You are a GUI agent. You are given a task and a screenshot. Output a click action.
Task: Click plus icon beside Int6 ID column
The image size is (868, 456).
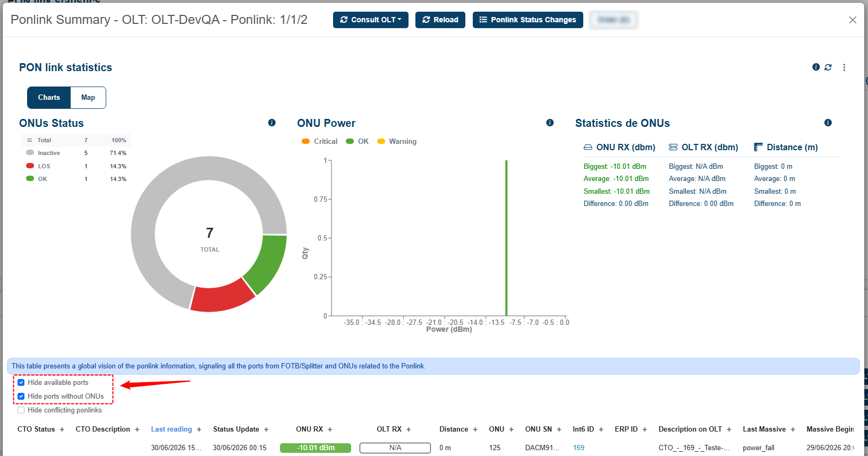(601, 429)
